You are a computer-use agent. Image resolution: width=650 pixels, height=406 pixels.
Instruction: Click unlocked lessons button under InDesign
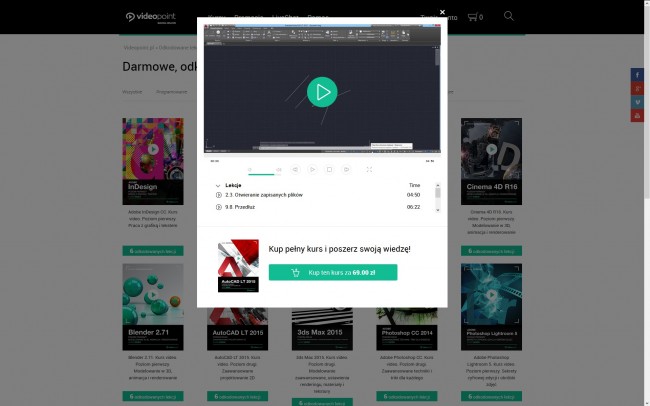point(153,251)
